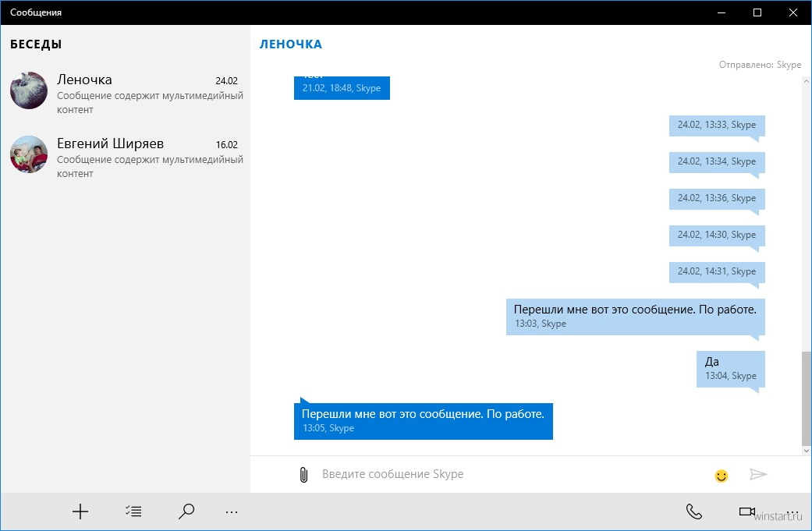812x531 pixels.
Task: Start a voice call with the phone icon
Action: pyautogui.click(x=693, y=512)
